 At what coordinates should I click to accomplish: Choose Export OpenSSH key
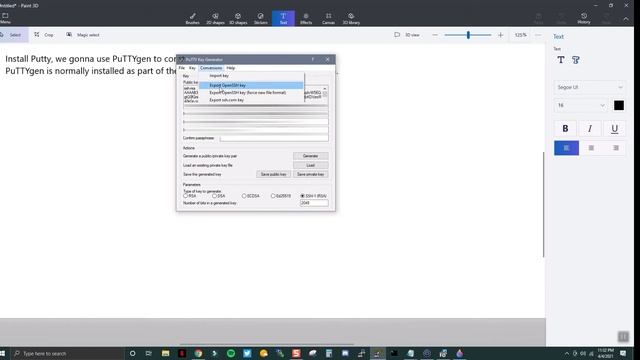251,85
